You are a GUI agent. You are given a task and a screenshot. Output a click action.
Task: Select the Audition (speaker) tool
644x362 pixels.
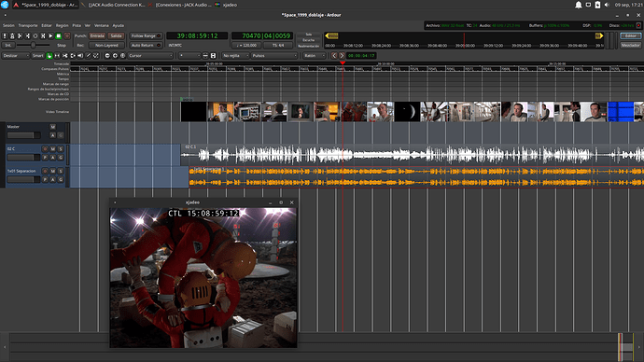pyautogui.click(x=80, y=55)
